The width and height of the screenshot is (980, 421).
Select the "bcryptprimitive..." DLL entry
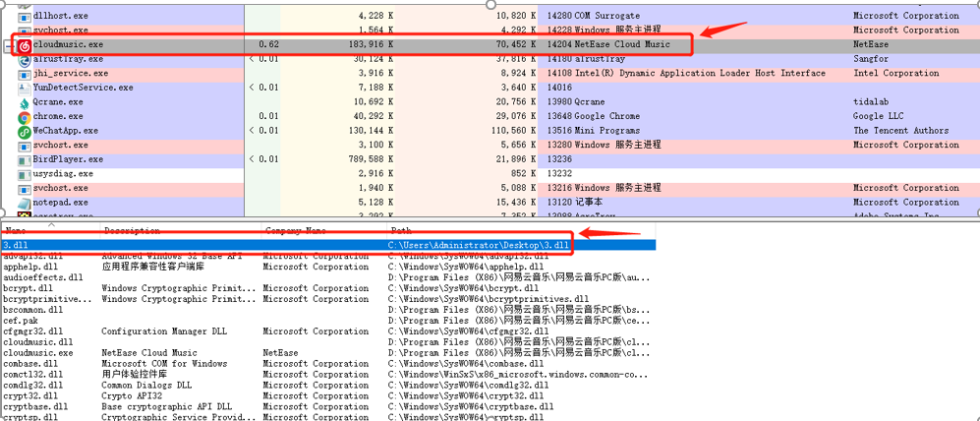(47, 299)
